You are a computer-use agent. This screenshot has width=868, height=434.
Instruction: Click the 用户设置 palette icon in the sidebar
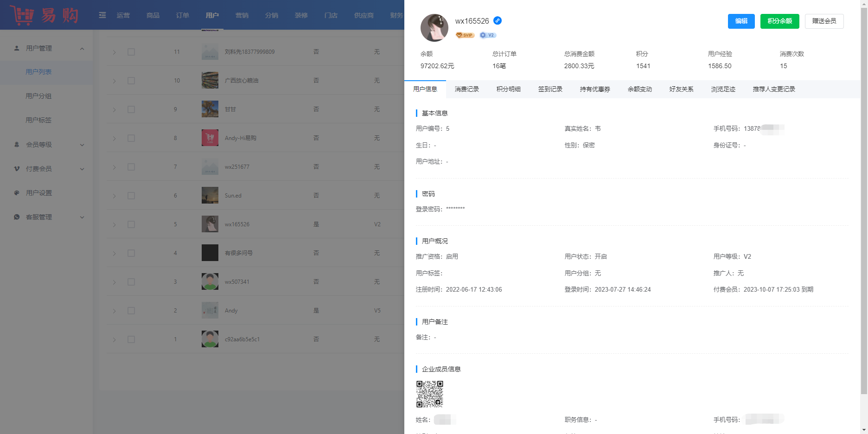click(x=17, y=193)
